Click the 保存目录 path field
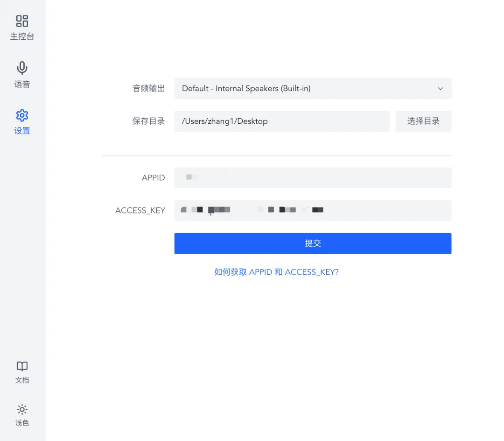Image resolution: width=504 pixels, height=441 pixels. click(281, 121)
